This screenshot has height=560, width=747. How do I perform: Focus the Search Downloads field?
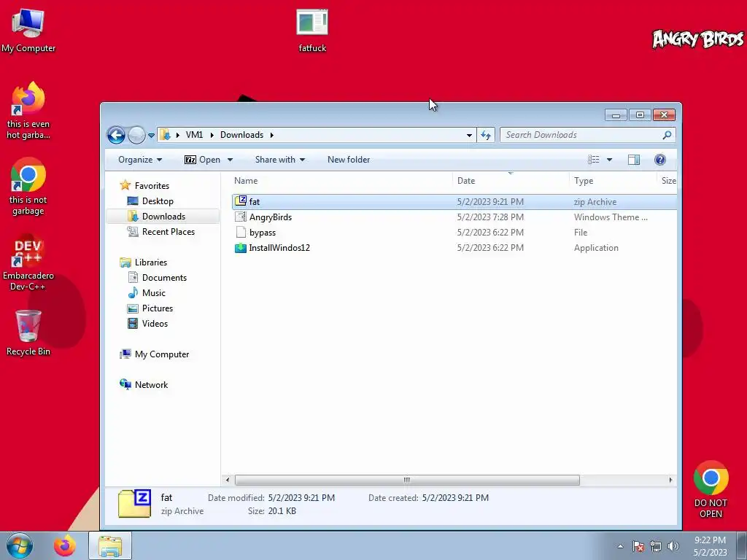588,135
